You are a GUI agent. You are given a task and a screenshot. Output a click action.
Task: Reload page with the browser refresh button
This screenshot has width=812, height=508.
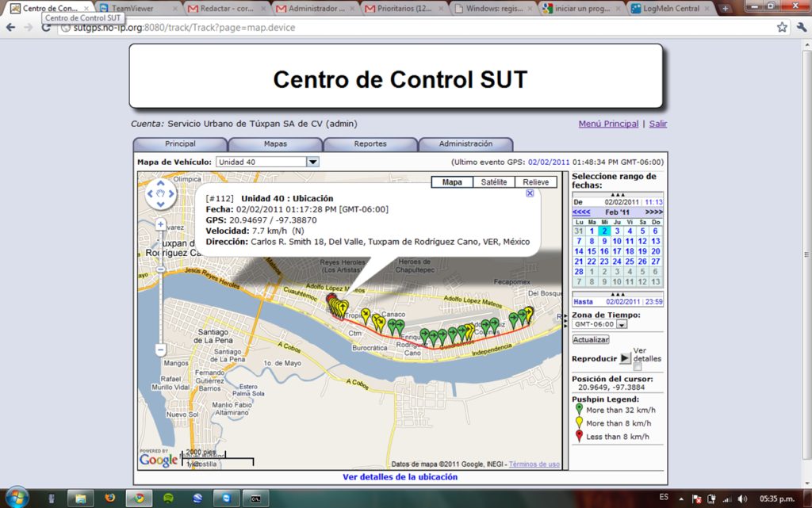pos(46,28)
